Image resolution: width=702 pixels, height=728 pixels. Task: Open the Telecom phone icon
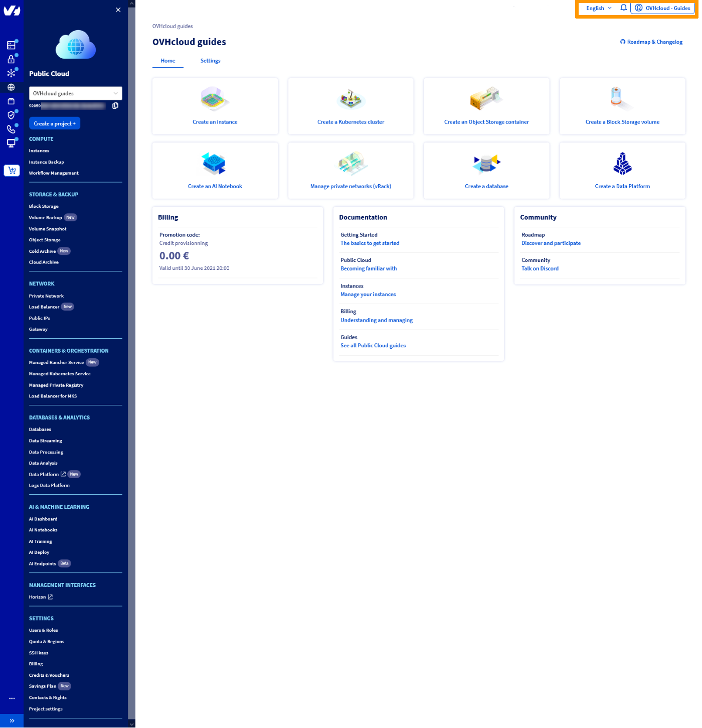12,129
